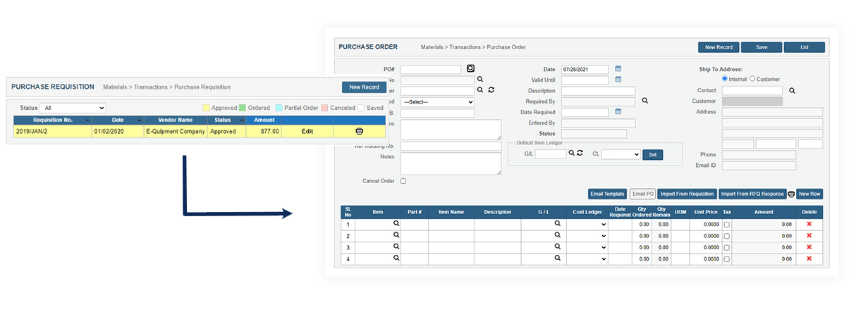
Task: Click the search icon beside the Required By field
Action: [x=644, y=101]
